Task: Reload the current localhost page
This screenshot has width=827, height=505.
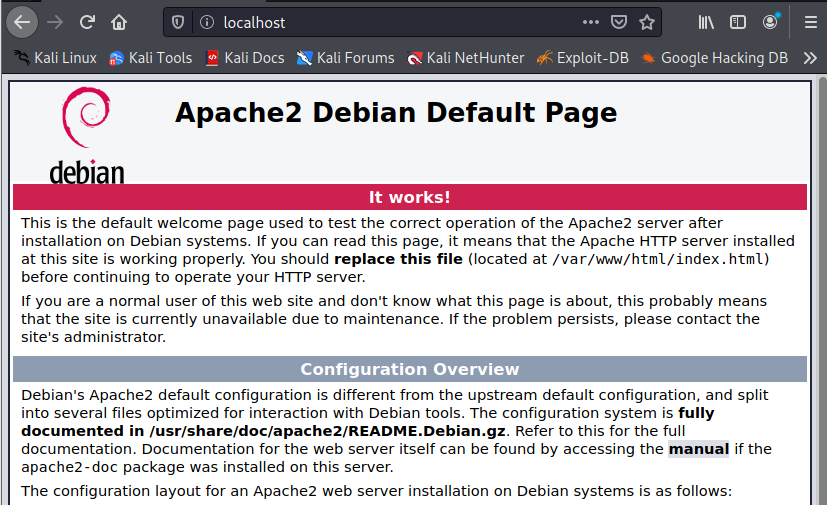Action: pos(87,22)
